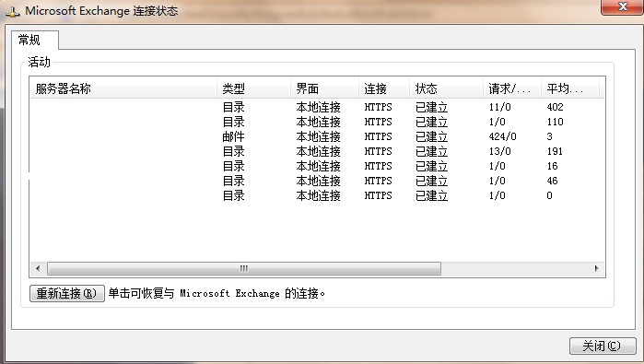Click the average value 402

pyautogui.click(x=555, y=107)
